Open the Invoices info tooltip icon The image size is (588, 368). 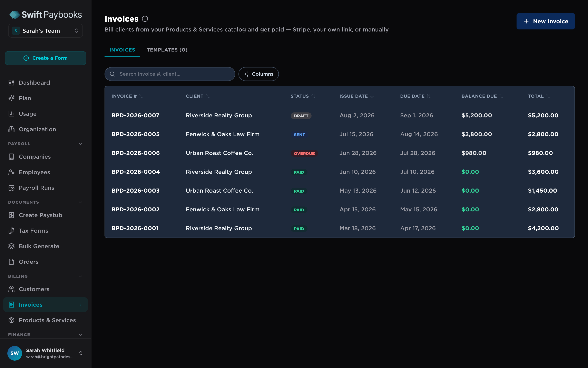[145, 19]
